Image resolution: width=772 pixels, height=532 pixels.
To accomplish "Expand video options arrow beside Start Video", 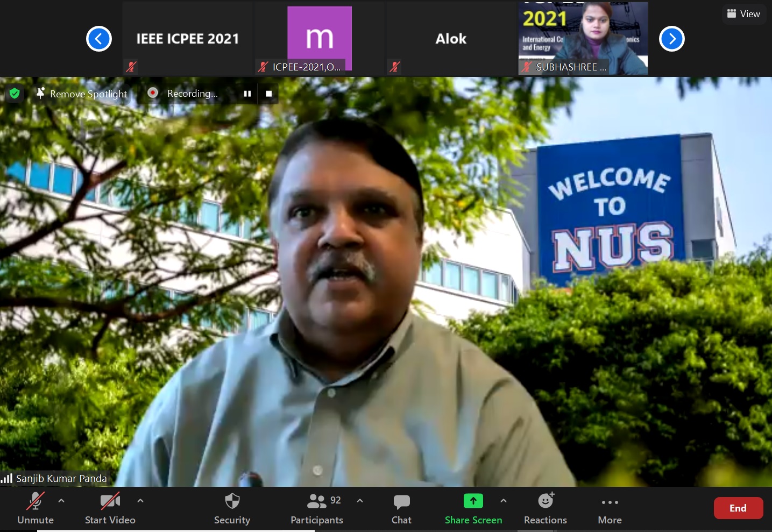I will click(x=140, y=501).
